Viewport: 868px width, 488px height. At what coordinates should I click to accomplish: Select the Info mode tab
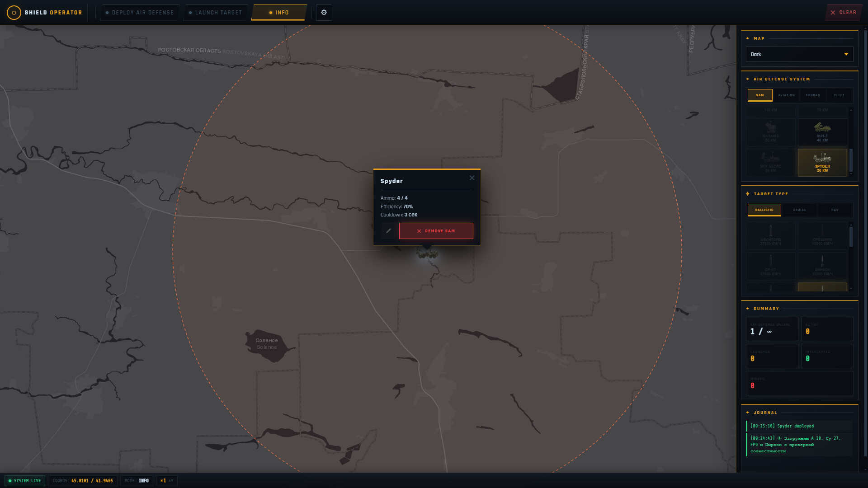279,13
